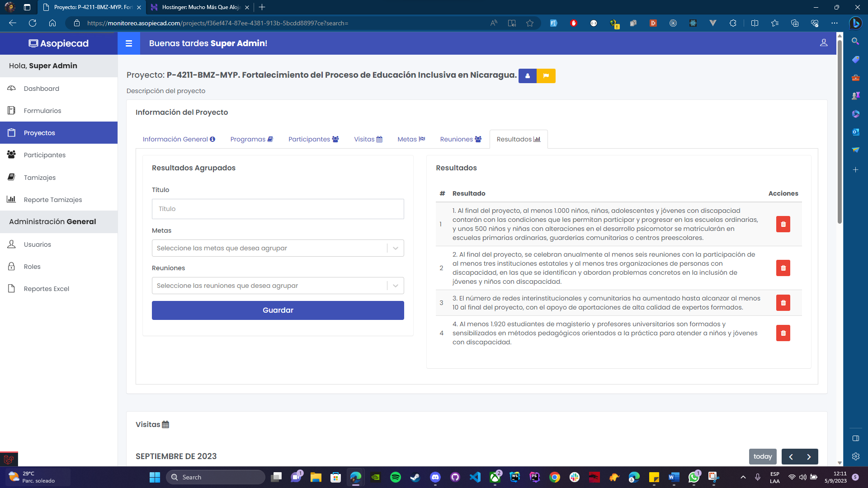Toggle the hamburger sidebar menu
Screen dimensions: 868x488
click(129, 43)
